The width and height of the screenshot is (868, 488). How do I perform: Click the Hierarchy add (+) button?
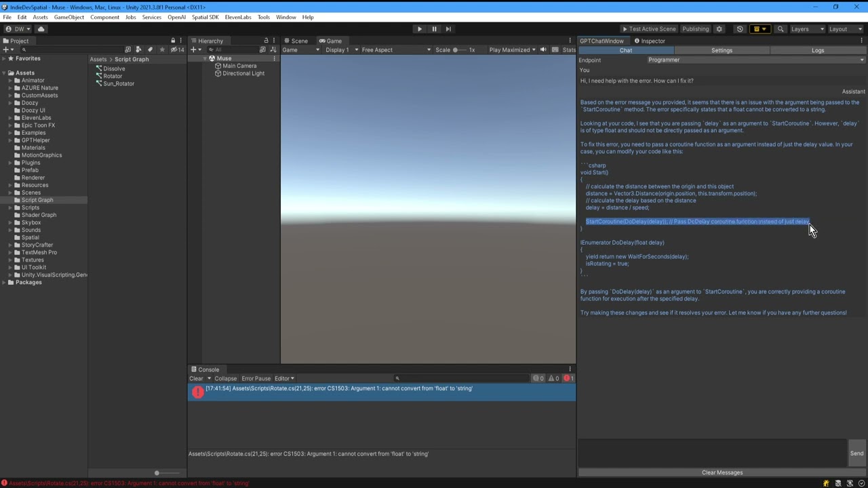(195, 49)
